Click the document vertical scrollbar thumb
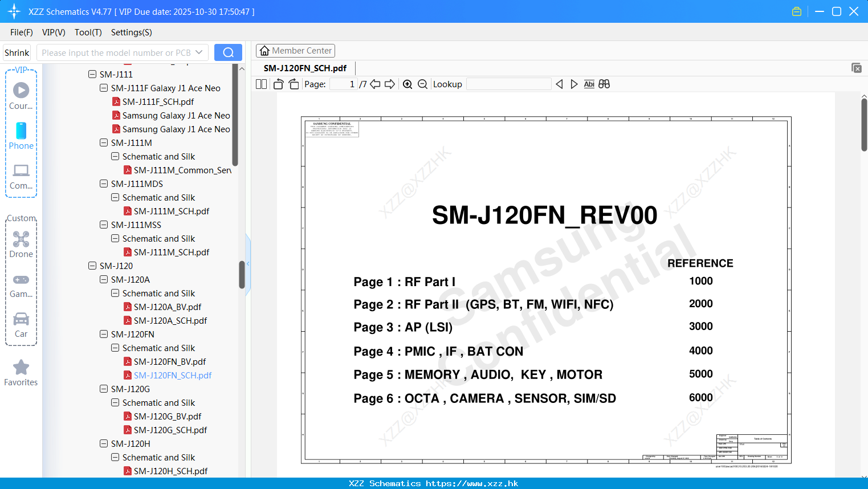 [x=864, y=124]
